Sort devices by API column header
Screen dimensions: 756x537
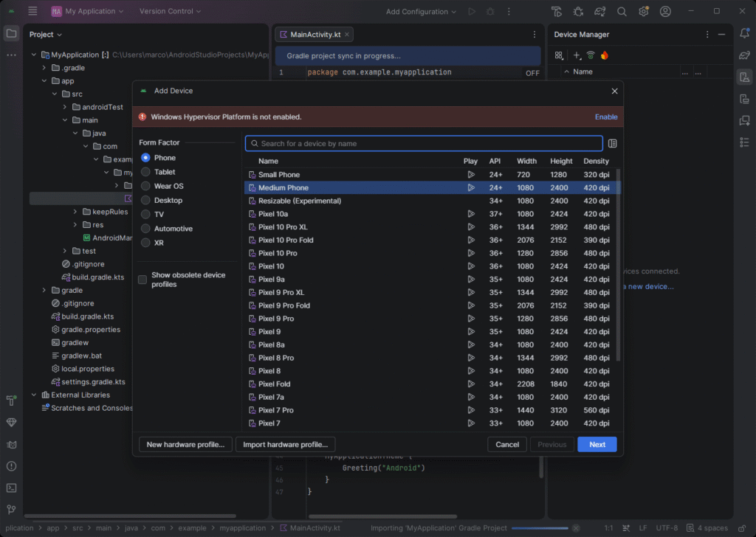pos(495,161)
